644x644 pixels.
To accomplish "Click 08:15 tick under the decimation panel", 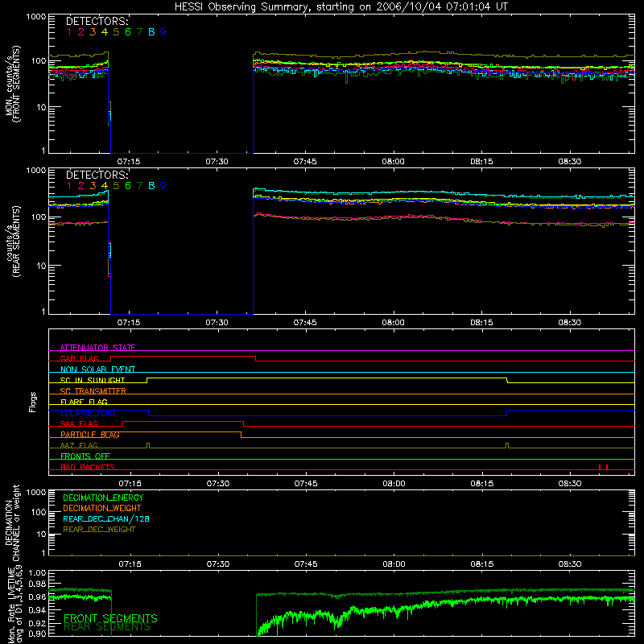I will click(481, 564).
